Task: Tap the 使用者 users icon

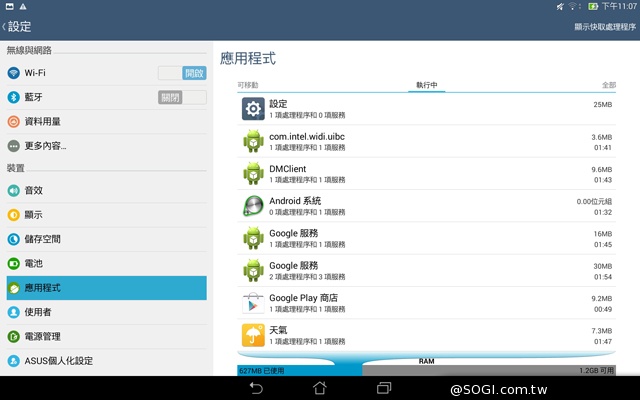Action: click(x=13, y=312)
